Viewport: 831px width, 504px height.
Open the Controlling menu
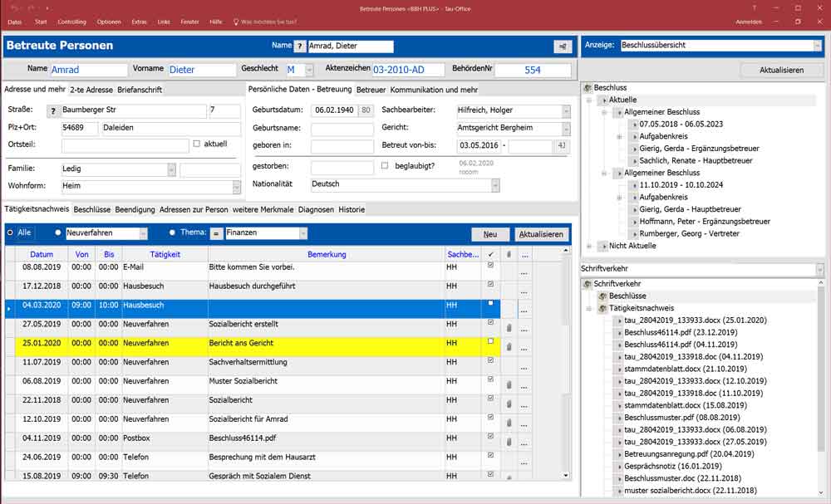click(x=72, y=21)
